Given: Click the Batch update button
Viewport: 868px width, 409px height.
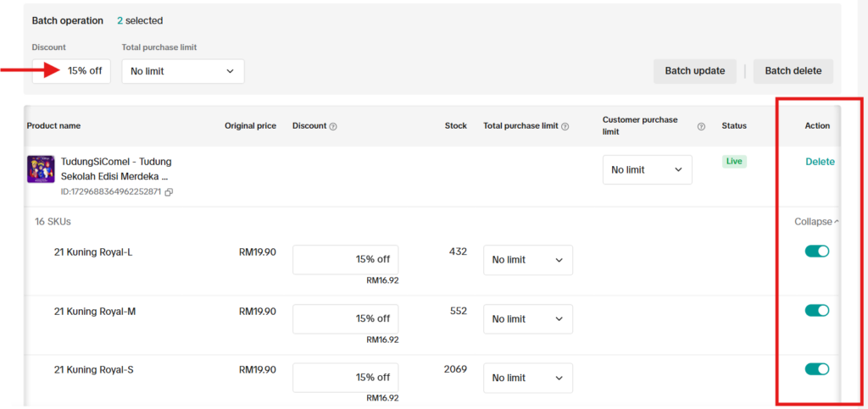Looking at the screenshot, I should pos(695,71).
